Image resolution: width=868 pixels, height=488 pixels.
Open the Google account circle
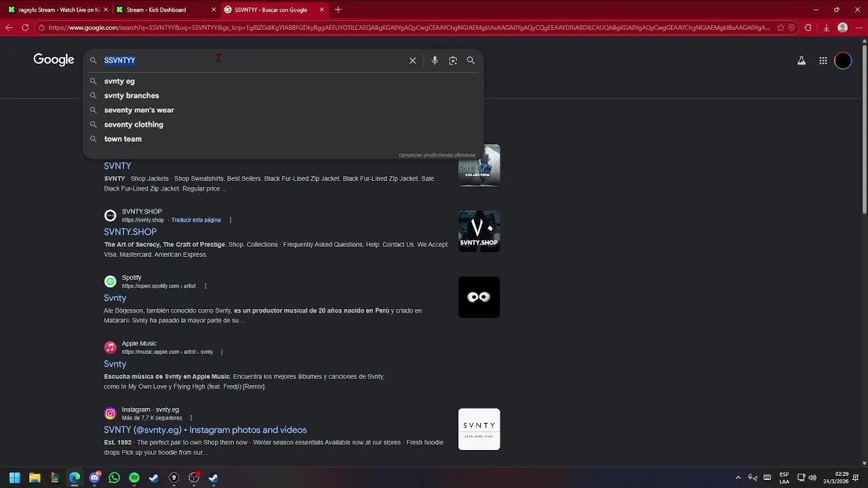click(843, 60)
